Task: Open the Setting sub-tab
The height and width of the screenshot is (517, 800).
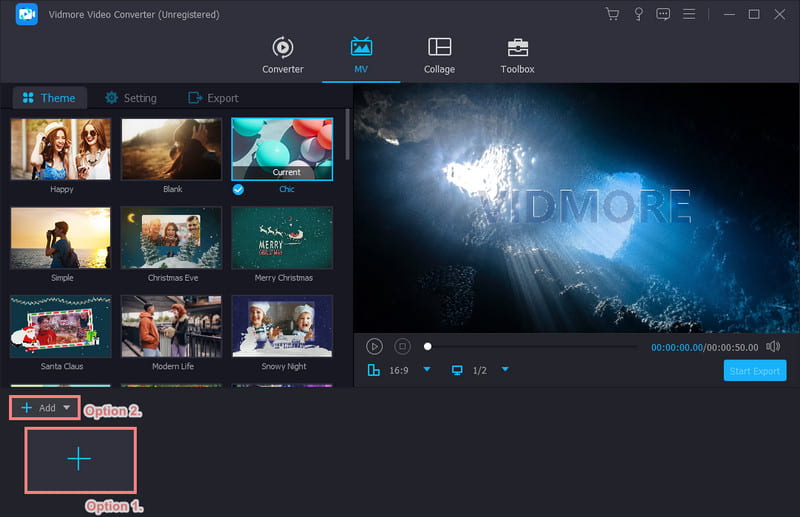Action: 131,97
